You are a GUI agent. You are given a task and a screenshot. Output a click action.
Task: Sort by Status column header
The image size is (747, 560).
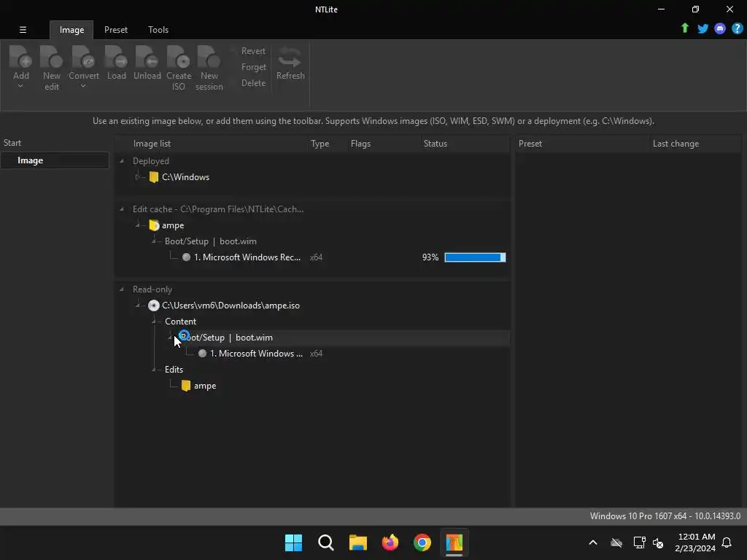click(x=436, y=144)
